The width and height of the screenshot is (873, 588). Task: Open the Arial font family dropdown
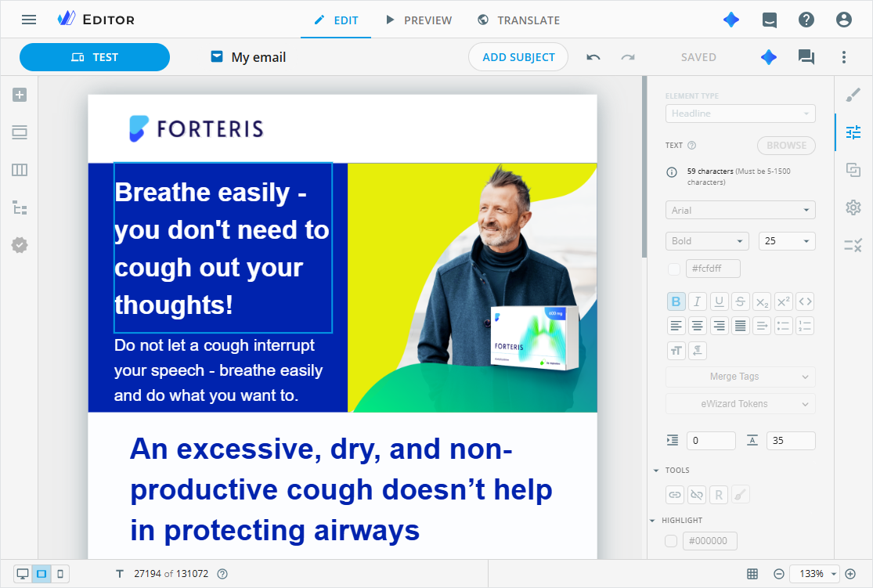point(740,210)
